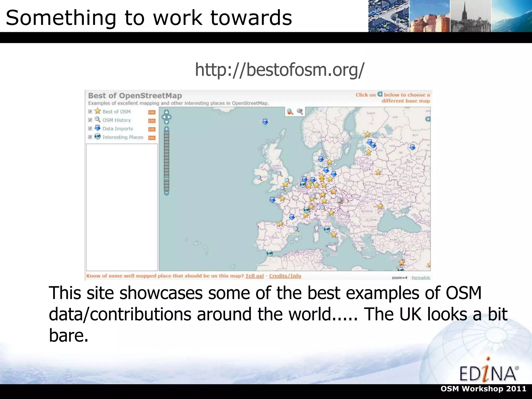Uncheck the Data Imports layer
The image size is (532, 399).
90,129
